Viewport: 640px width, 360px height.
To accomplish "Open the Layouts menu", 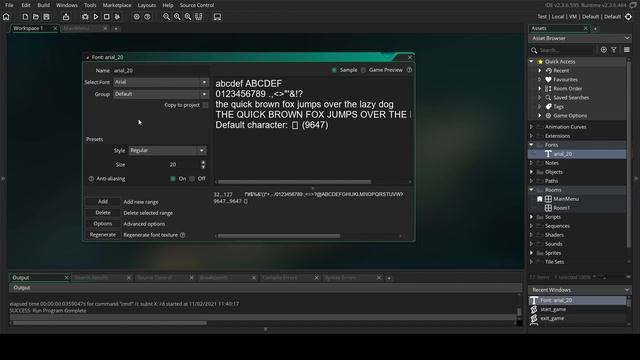I will point(147,5).
